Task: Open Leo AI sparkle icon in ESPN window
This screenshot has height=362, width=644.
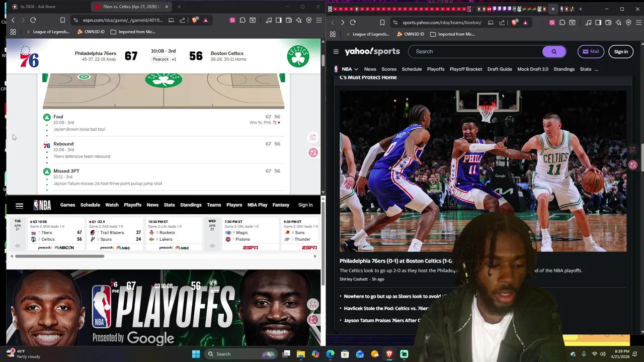Action: [299, 20]
